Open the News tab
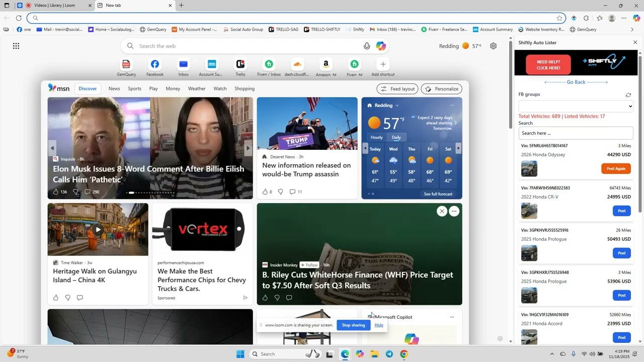 (114, 88)
